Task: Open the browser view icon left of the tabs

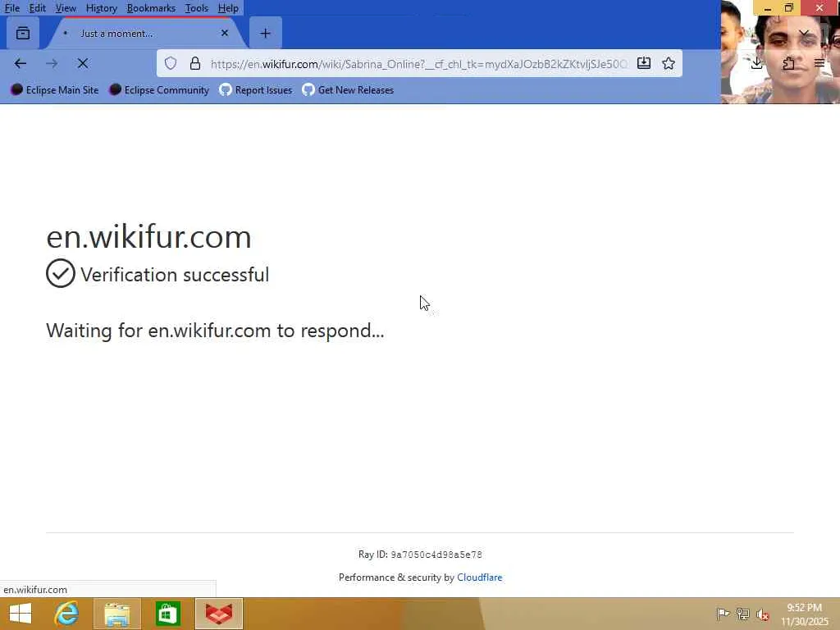Action: tap(23, 33)
